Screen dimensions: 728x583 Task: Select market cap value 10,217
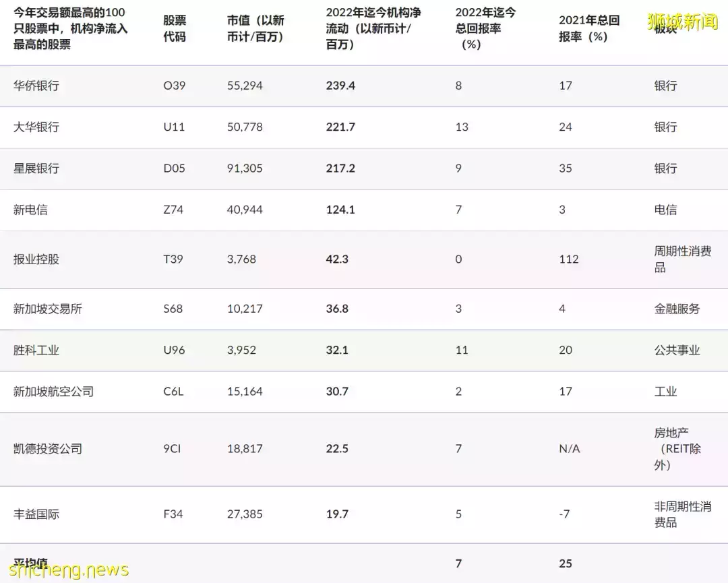pos(245,309)
